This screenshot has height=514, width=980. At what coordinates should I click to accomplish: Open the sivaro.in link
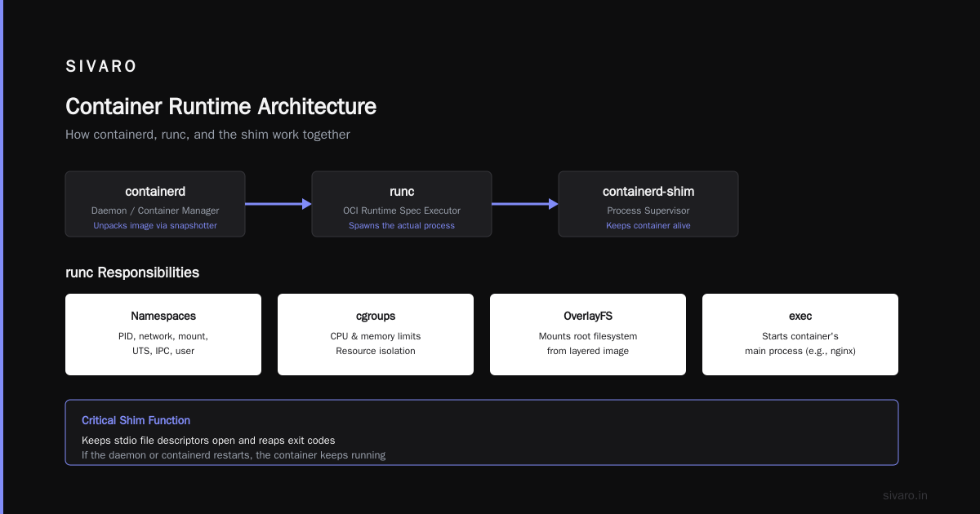pos(906,495)
